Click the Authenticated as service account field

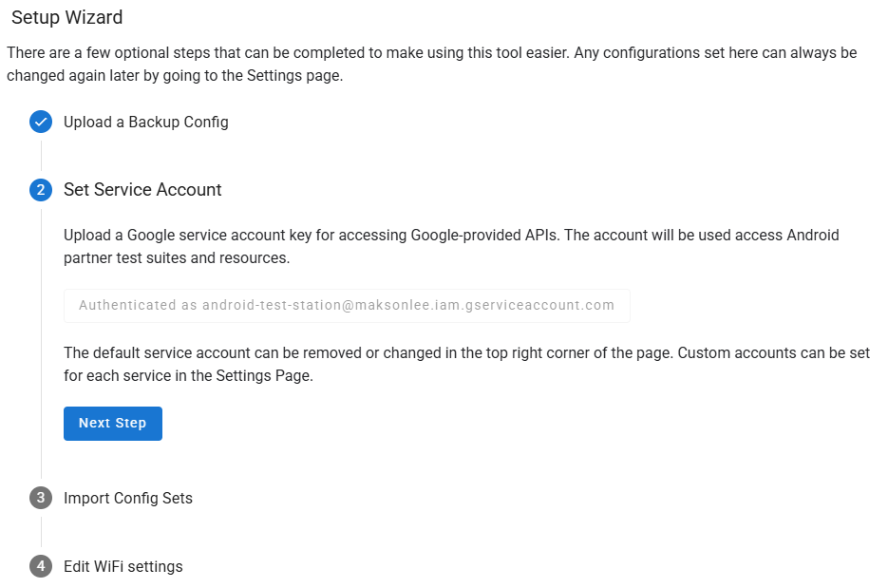click(347, 305)
